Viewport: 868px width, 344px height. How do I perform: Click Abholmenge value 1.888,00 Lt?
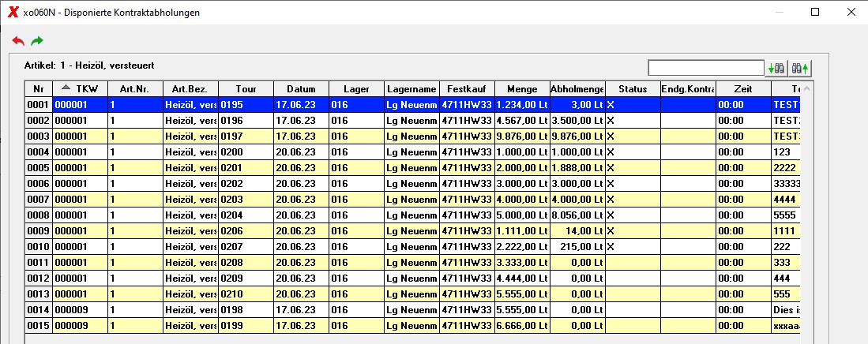577,167
